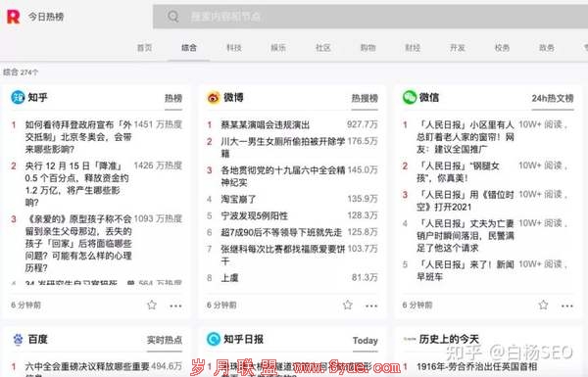Screen dimensions: 588x377
Task: Click the 927.7万 heat value
Action: tap(363, 124)
